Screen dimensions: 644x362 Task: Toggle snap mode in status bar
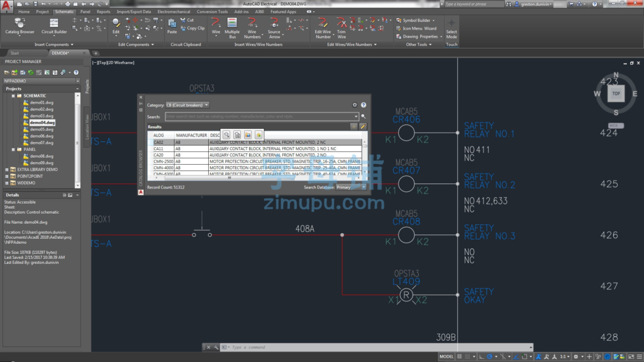tap(468, 357)
